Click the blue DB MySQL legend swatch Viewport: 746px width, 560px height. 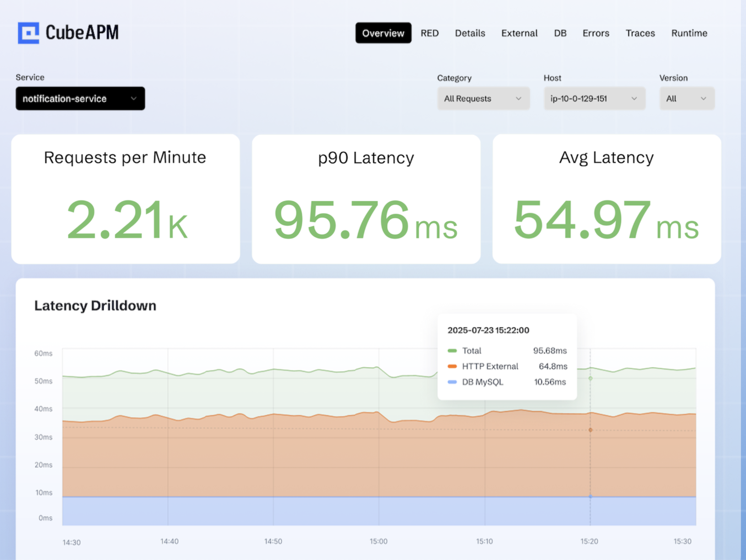pos(452,382)
